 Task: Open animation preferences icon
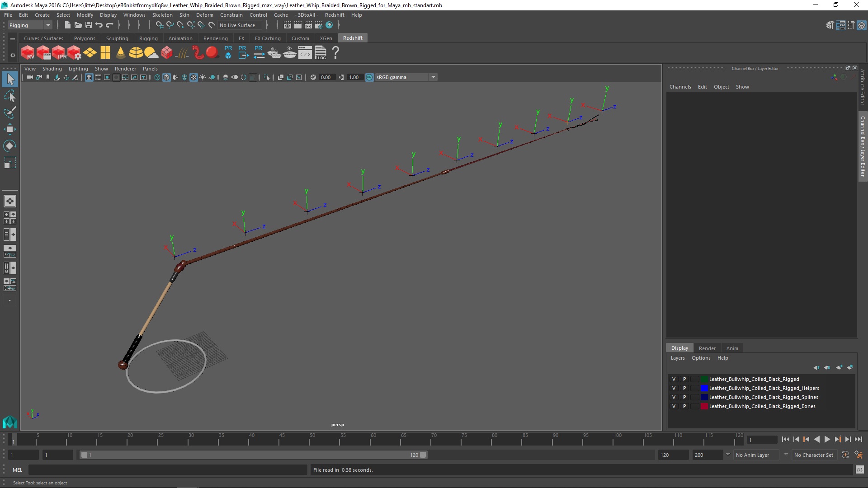point(859,455)
